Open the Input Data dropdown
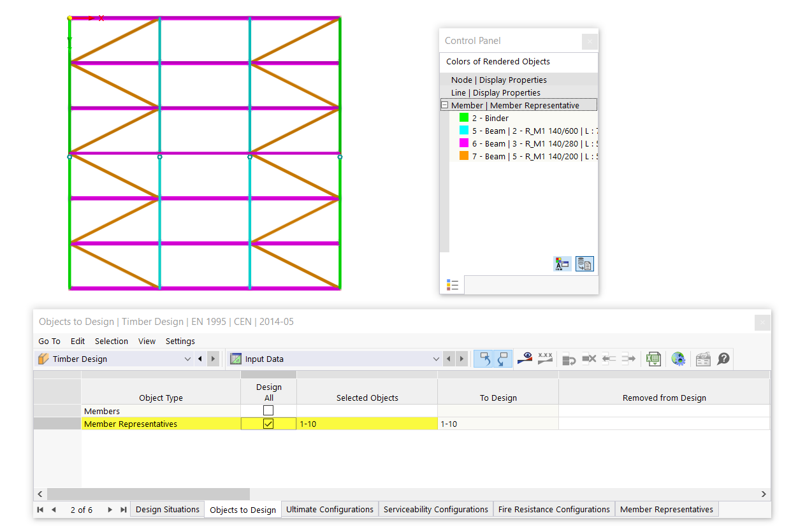 tap(436, 359)
